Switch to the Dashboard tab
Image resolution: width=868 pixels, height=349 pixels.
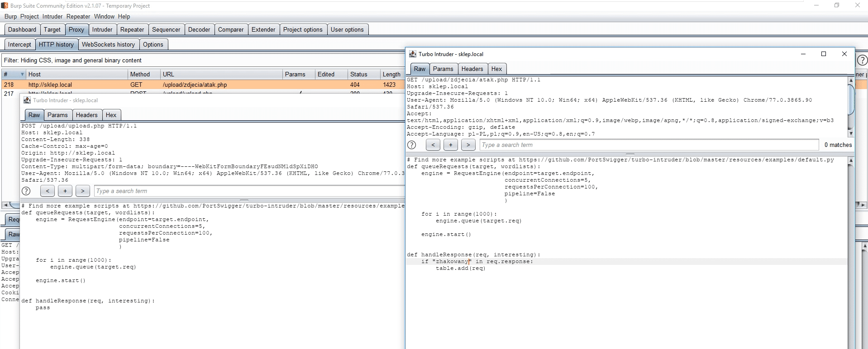click(x=22, y=29)
